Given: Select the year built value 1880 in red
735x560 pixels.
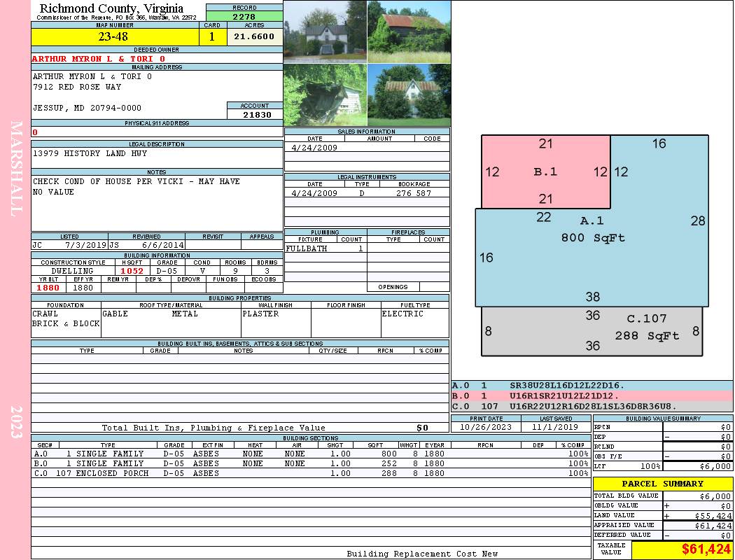Looking at the screenshot, I should click(48, 288).
